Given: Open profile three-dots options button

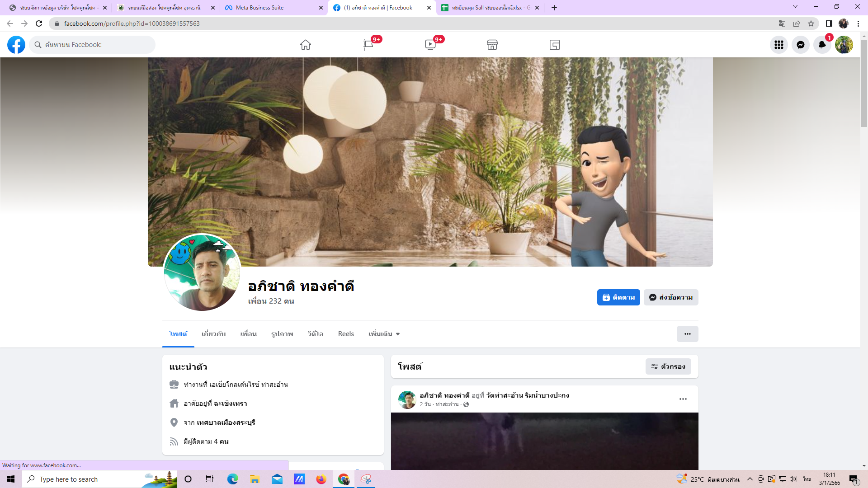Looking at the screenshot, I should pyautogui.click(x=687, y=334).
